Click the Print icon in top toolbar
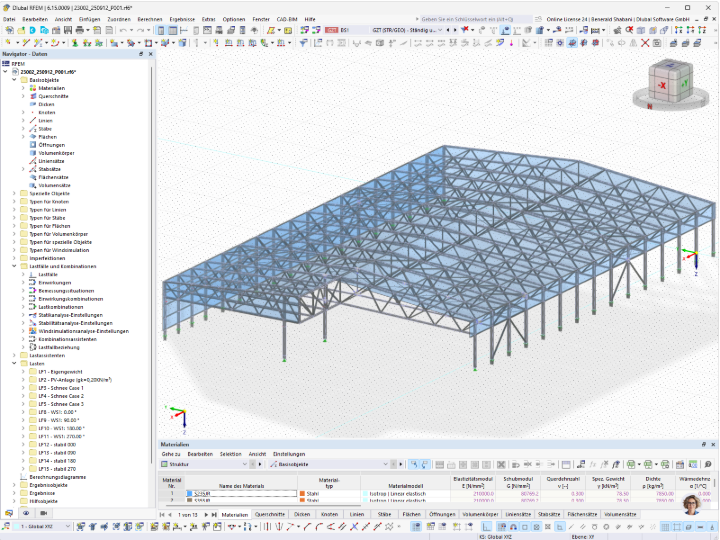Image resolution: width=720 pixels, height=540 pixels. coord(79,30)
